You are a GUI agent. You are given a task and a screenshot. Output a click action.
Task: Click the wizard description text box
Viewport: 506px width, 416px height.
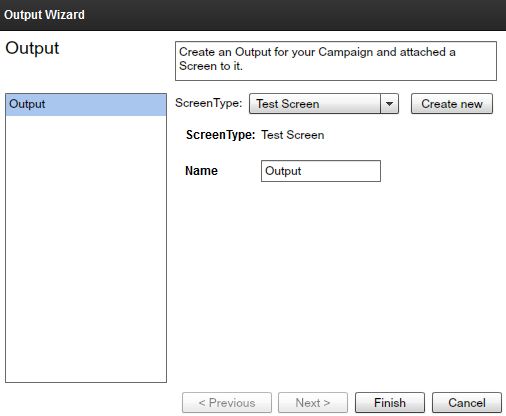pos(336,61)
